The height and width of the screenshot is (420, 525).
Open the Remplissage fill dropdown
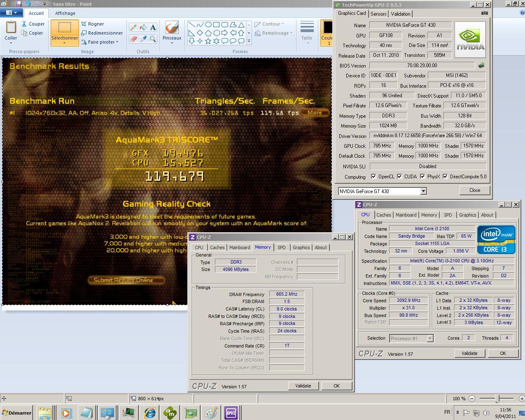click(291, 33)
